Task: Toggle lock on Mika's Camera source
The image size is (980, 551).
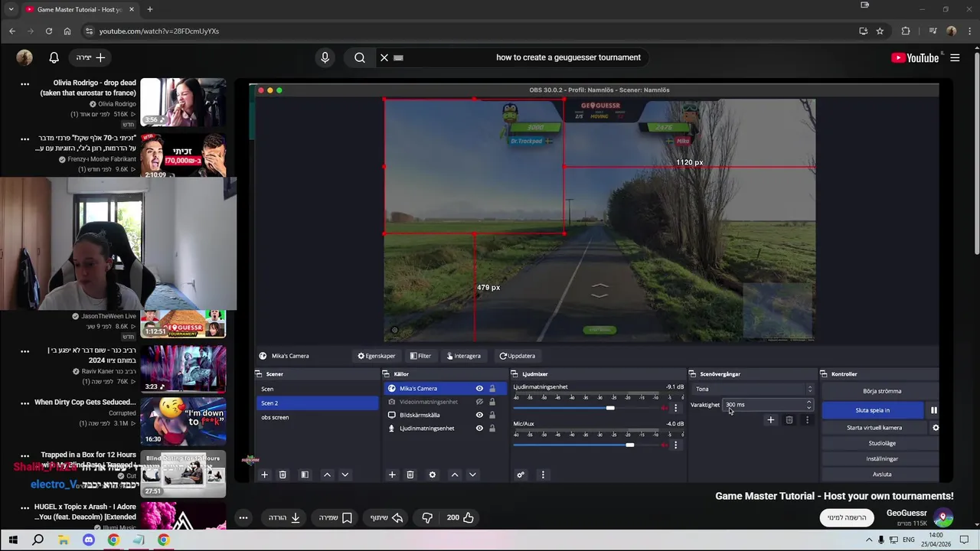Action: point(492,388)
